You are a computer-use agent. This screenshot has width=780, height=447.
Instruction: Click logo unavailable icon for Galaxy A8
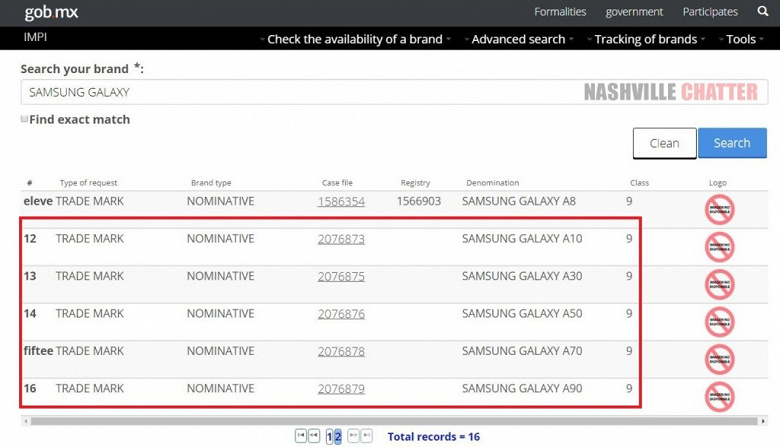click(719, 208)
